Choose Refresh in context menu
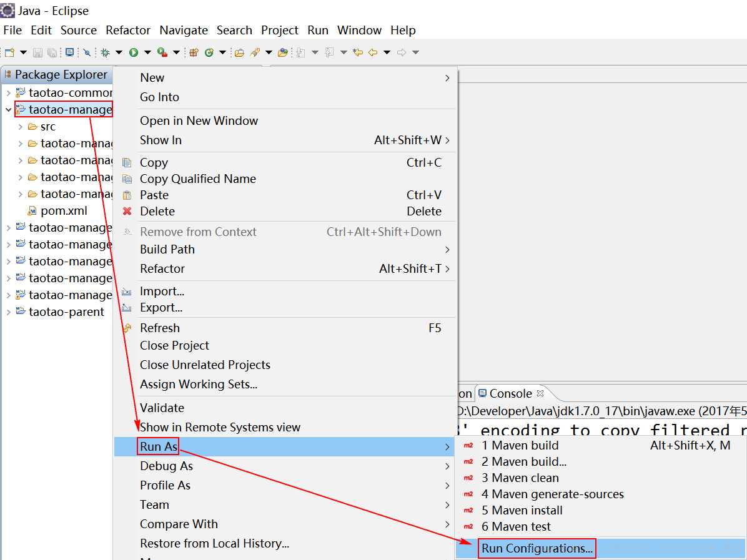 [285, 328]
